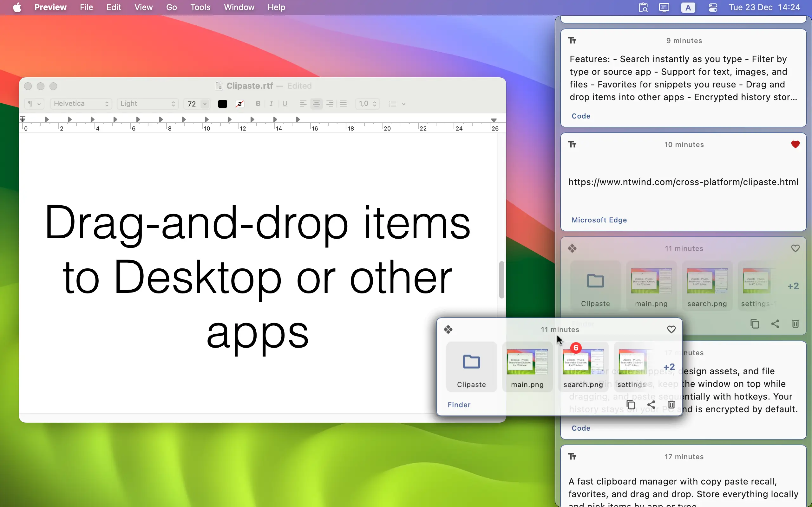The height and width of the screenshot is (507, 812).
Task: Open the Helvetica font family dropdown
Action: pos(81,104)
